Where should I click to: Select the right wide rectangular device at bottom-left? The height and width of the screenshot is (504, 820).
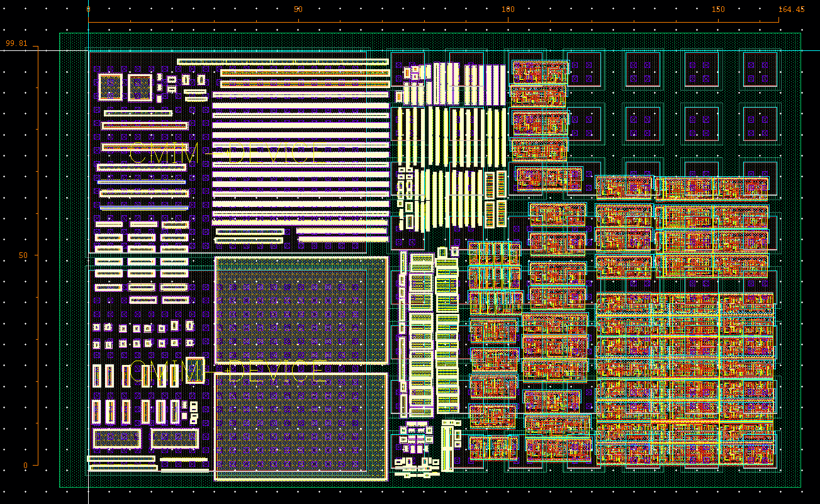click(174, 438)
